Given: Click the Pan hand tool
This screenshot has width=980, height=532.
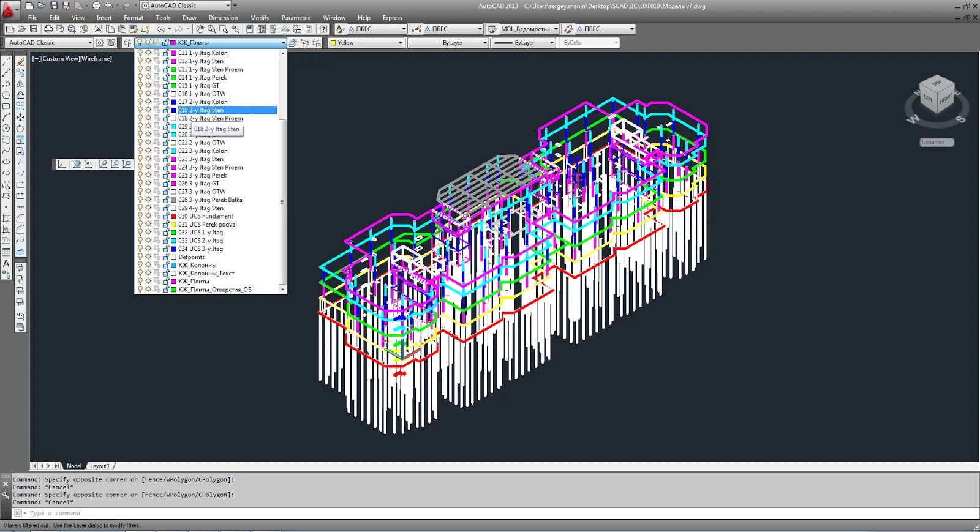Looking at the screenshot, I should [x=200, y=29].
